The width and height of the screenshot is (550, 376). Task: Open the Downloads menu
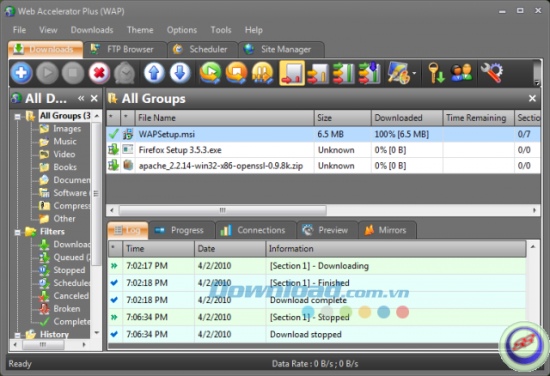pos(92,30)
